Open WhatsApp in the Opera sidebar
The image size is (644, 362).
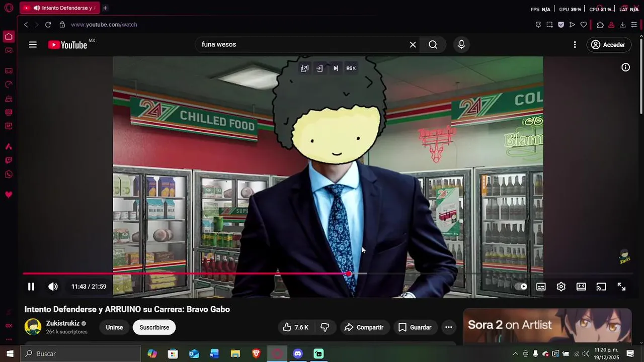point(9,174)
